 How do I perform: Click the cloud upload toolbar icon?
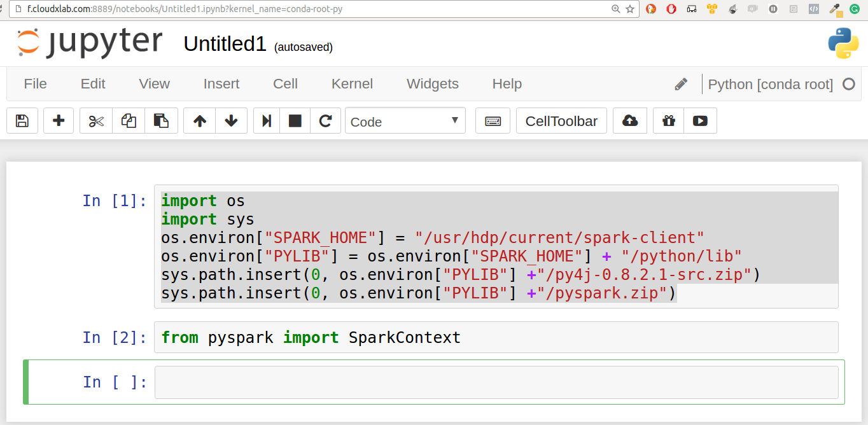click(630, 121)
